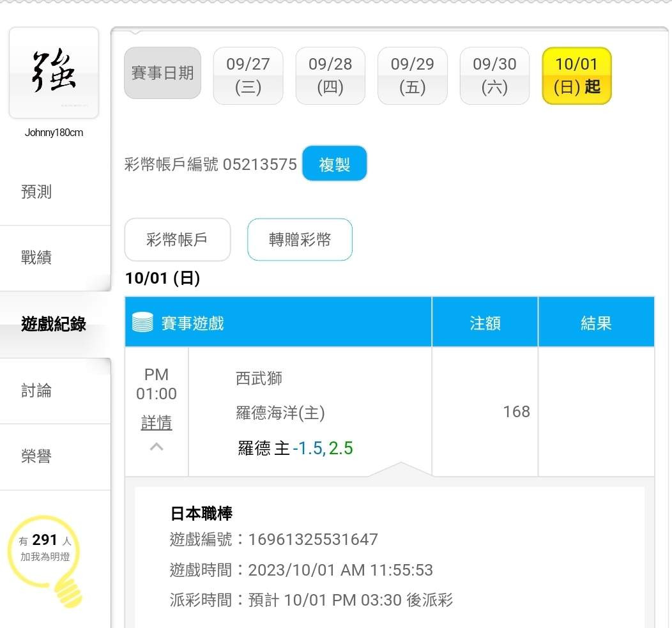Copy the account number with 複製 button

(334, 164)
